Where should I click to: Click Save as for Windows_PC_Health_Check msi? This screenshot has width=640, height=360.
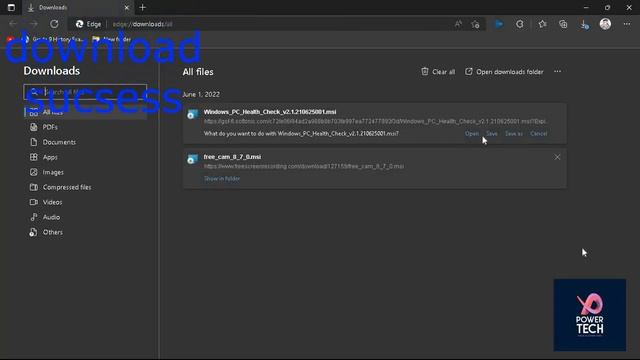coord(513,133)
